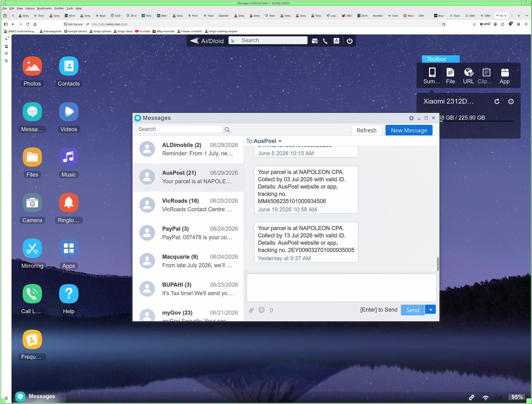This screenshot has width=532, height=404.
Task: Click the conversation pane scrollbar thumb
Action: (438, 264)
